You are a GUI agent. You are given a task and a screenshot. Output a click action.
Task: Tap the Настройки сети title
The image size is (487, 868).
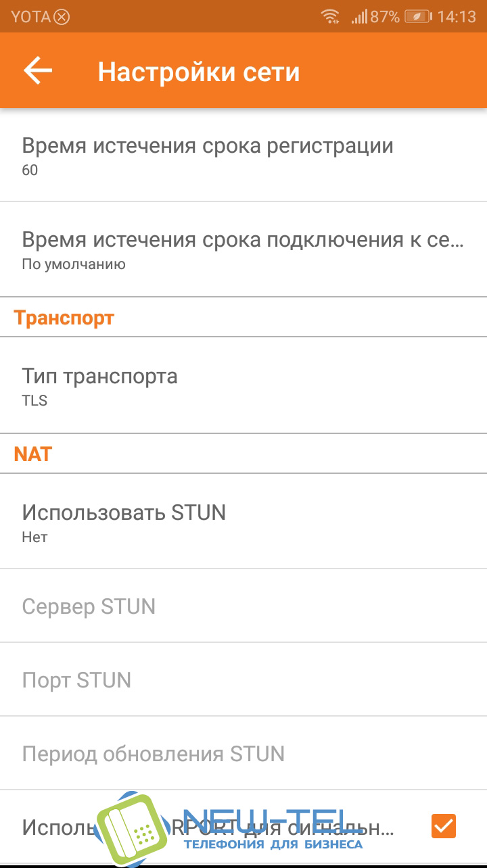[199, 72]
